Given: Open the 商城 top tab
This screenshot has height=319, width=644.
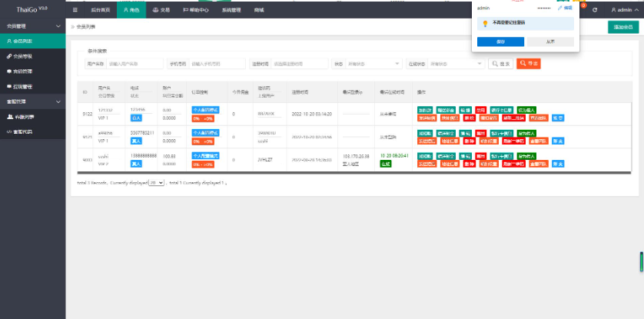Looking at the screenshot, I should [x=259, y=10].
